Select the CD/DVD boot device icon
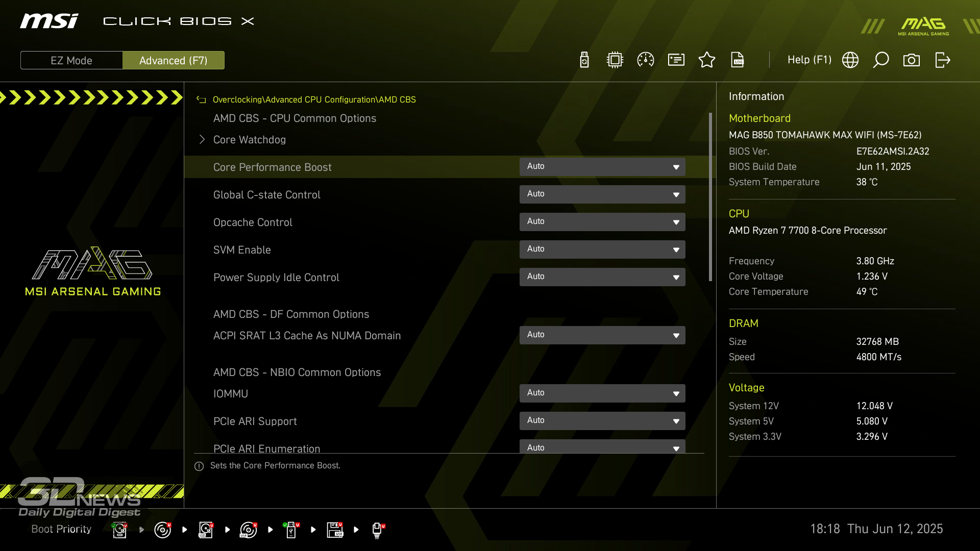The image size is (980, 551). [163, 530]
